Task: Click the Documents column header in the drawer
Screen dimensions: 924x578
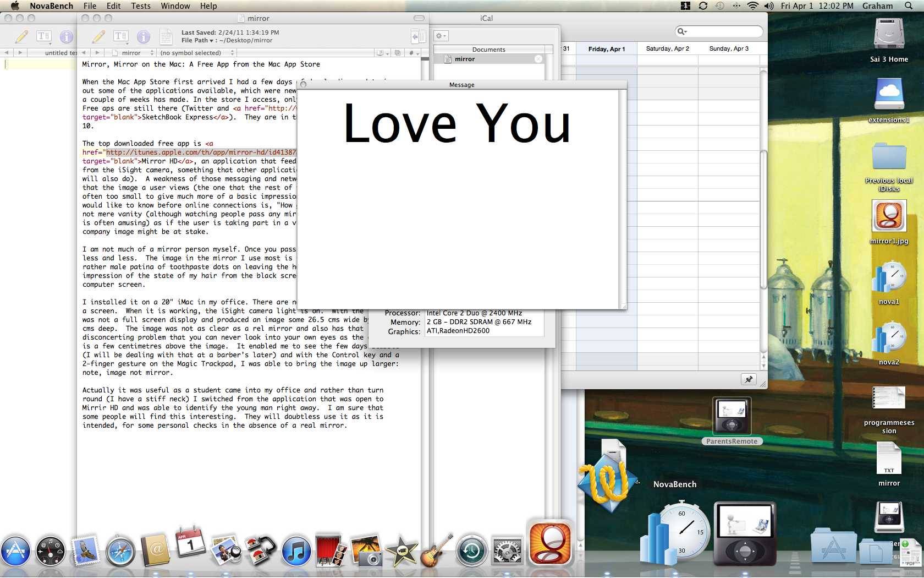Action: [x=488, y=50]
